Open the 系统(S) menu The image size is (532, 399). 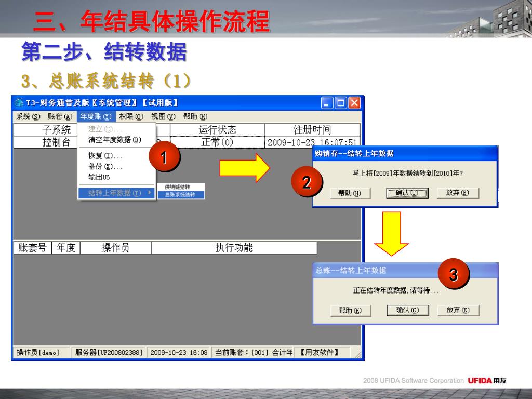pos(28,117)
